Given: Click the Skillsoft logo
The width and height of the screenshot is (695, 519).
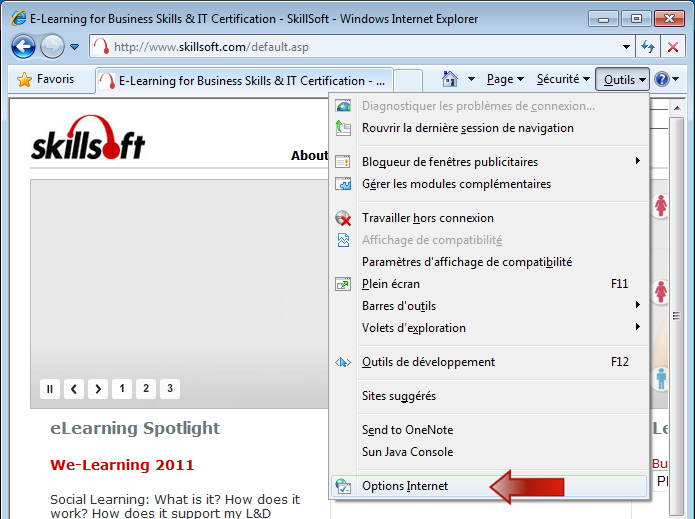Looking at the screenshot, I should click(88, 138).
